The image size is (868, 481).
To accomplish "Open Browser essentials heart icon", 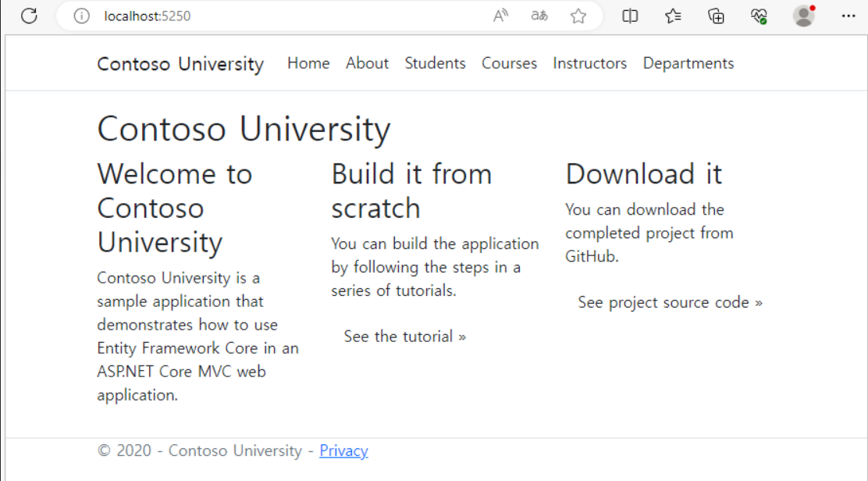I will click(x=759, y=16).
